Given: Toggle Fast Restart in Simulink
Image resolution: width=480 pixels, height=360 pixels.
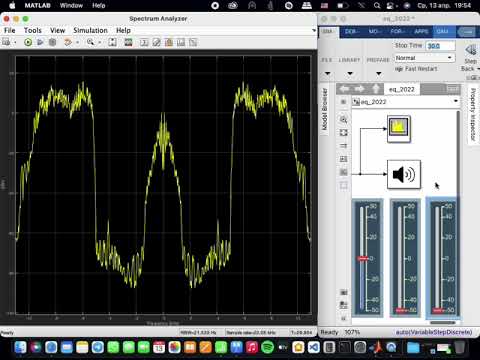Looking at the screenshot, I should 416,69.
